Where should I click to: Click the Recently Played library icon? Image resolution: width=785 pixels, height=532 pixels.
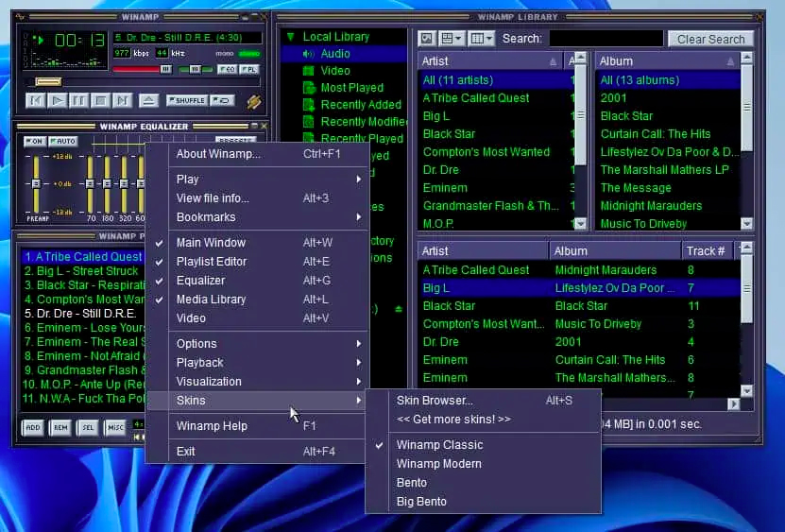[308, 138]
